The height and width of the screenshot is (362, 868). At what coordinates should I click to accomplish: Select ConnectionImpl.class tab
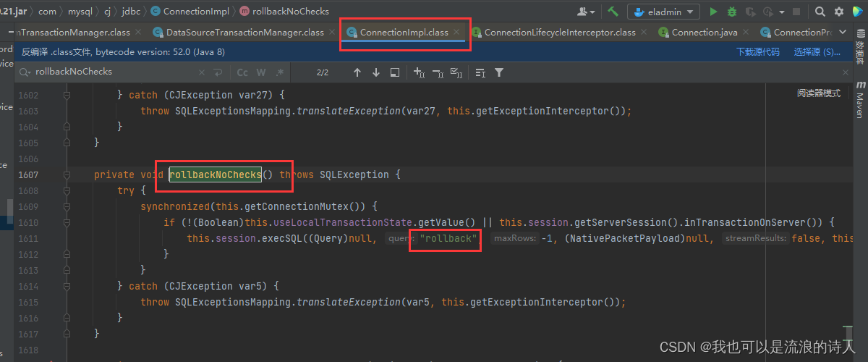(x=404, y=33)
